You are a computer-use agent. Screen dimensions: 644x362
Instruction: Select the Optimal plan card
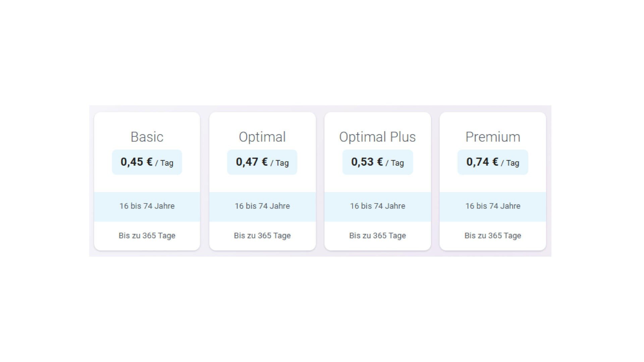(262, 181)
